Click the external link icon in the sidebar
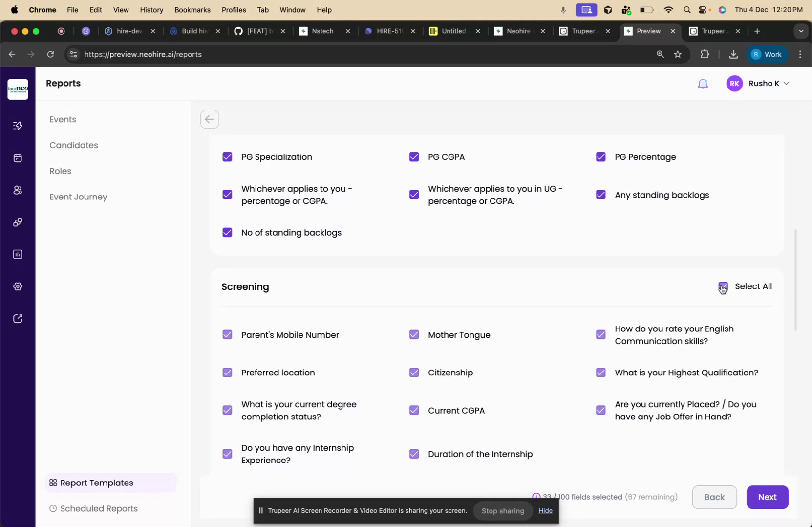 pyautogui.click(x=18, y=318)
